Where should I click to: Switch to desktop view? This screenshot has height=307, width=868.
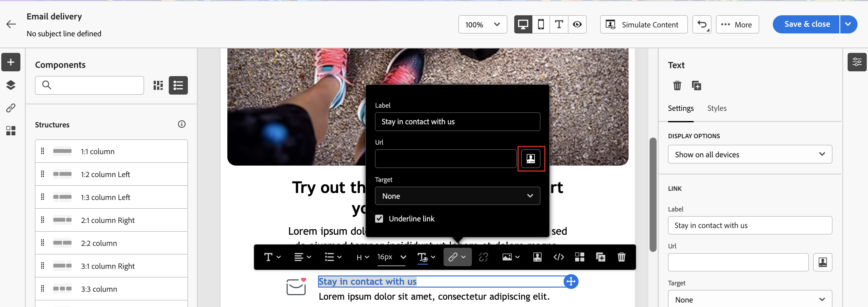coord(523,24)
